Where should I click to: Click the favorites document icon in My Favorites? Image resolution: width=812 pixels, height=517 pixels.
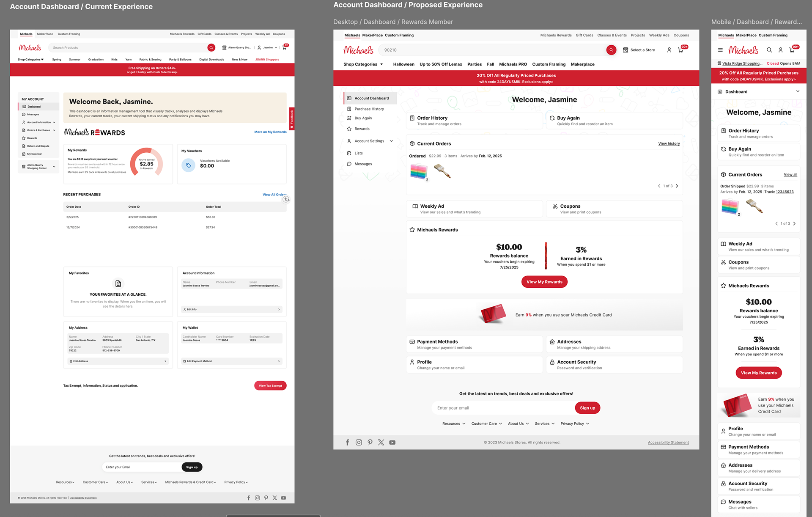coord(118,283)
